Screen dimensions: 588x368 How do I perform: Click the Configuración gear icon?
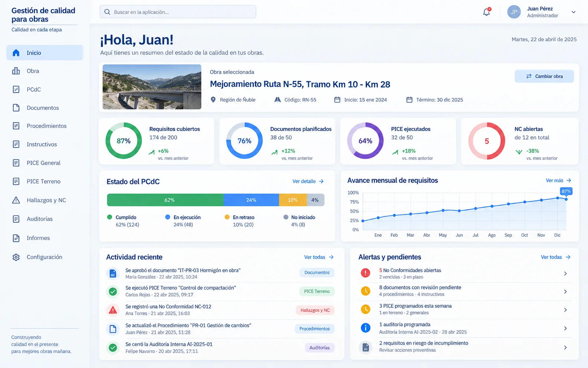tap(16, 257)
